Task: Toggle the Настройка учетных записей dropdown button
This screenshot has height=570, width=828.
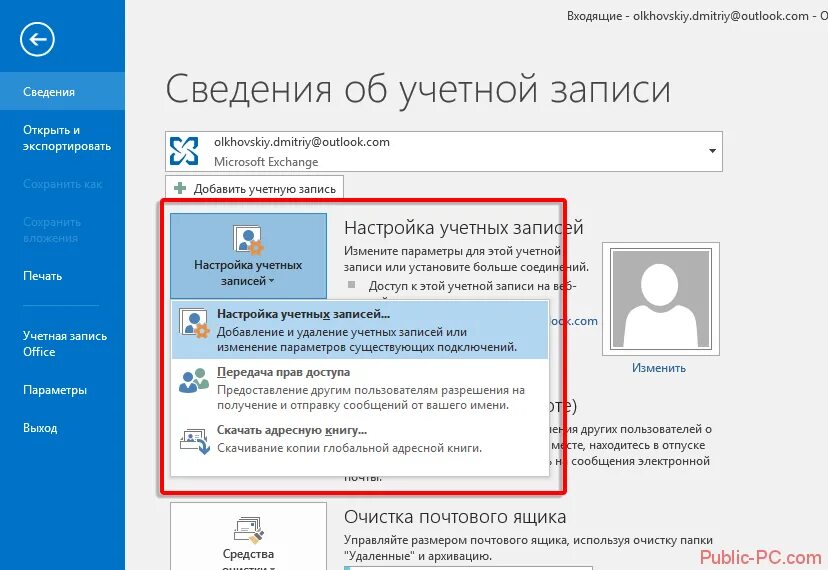Action: tap(248, 256)
